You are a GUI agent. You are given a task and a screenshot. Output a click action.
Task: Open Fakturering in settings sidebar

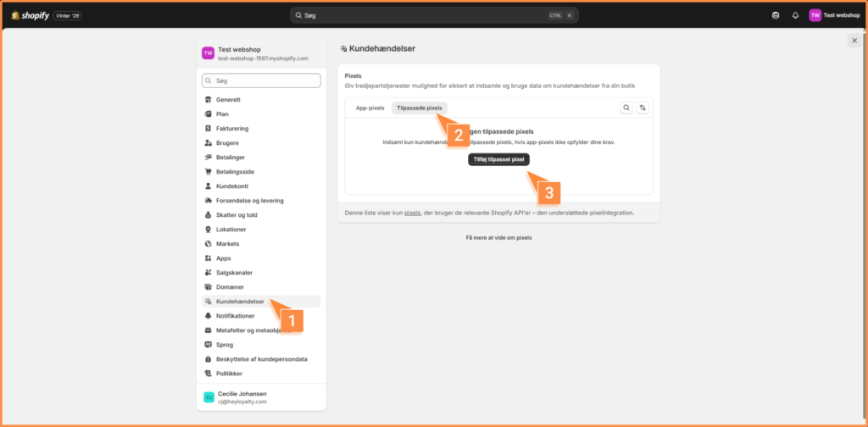point(232,128)
